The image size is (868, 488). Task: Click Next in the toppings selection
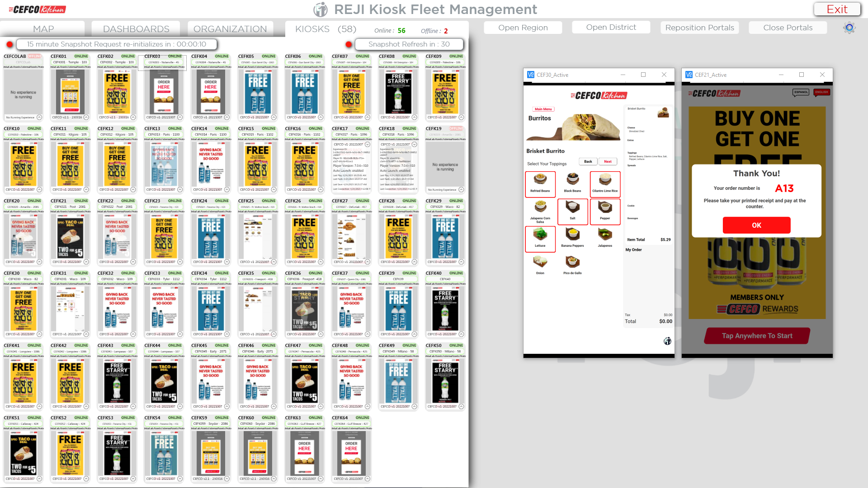coord(608,161)
